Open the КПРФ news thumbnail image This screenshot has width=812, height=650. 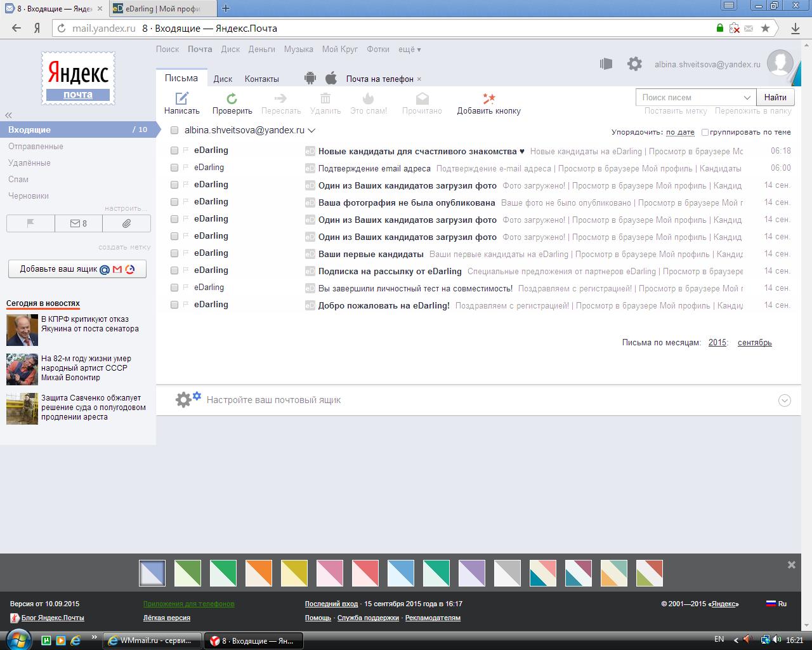coord(22,329)
